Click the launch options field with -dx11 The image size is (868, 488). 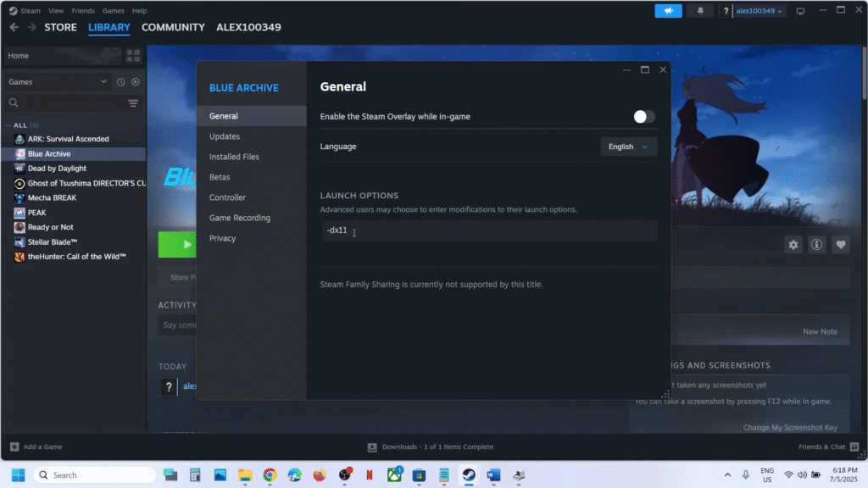tap(488, 230)
